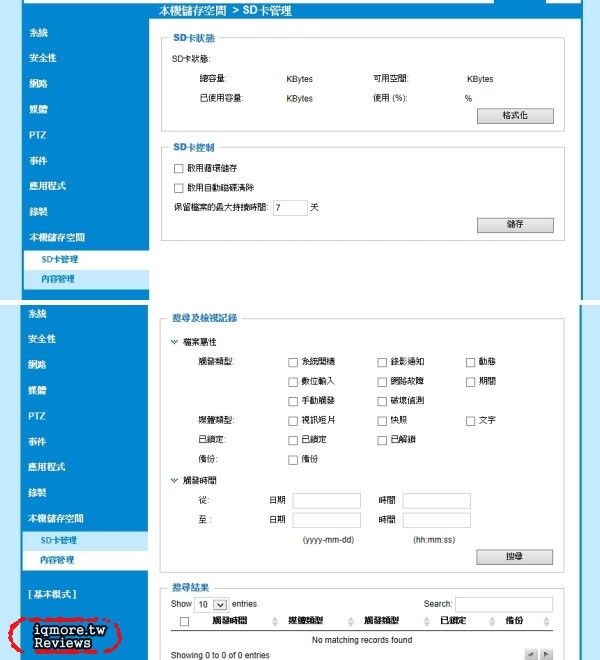Open 網路 menu on SD卡狀態 page

pyautogui.click(x=38, y=84)
